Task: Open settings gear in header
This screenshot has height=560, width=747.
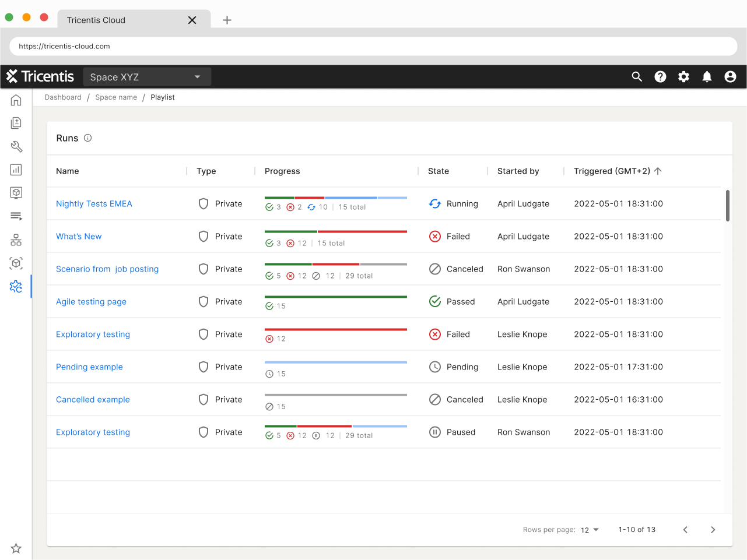Action: (x=683, y=76)
